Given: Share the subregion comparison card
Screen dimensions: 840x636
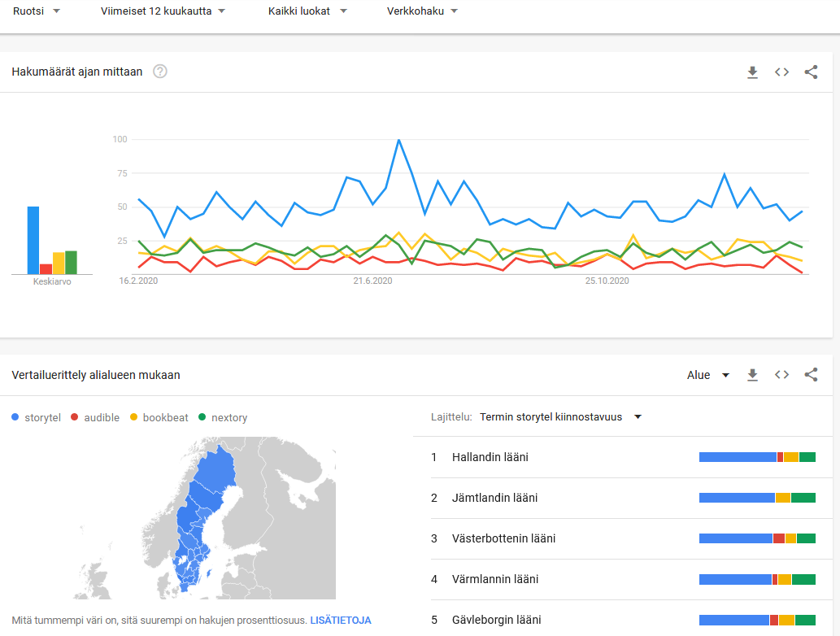Looking at the screenshot, I should (811, 375).
